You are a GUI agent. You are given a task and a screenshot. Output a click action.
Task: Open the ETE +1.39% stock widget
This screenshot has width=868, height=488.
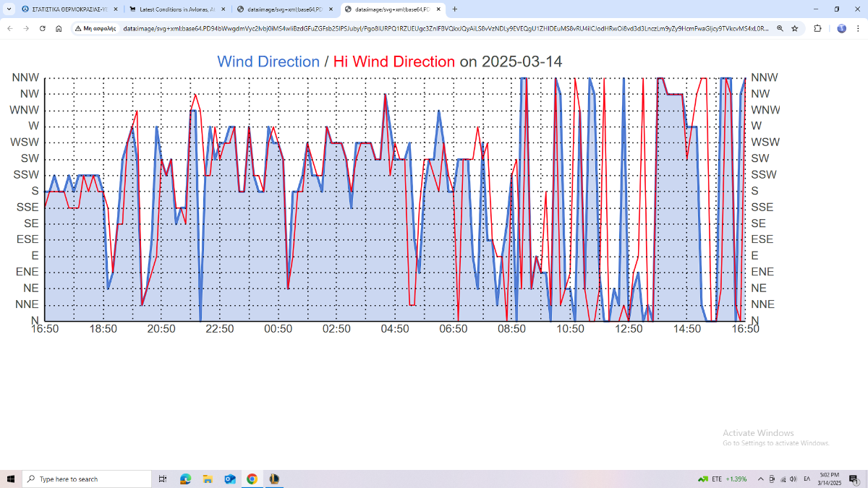(x=722, y=479)
